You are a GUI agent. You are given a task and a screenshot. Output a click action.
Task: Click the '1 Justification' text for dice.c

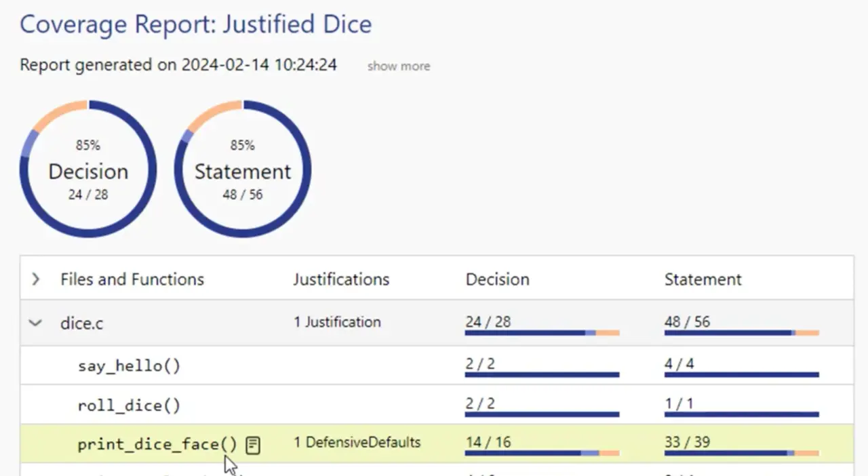coord(337,322)
